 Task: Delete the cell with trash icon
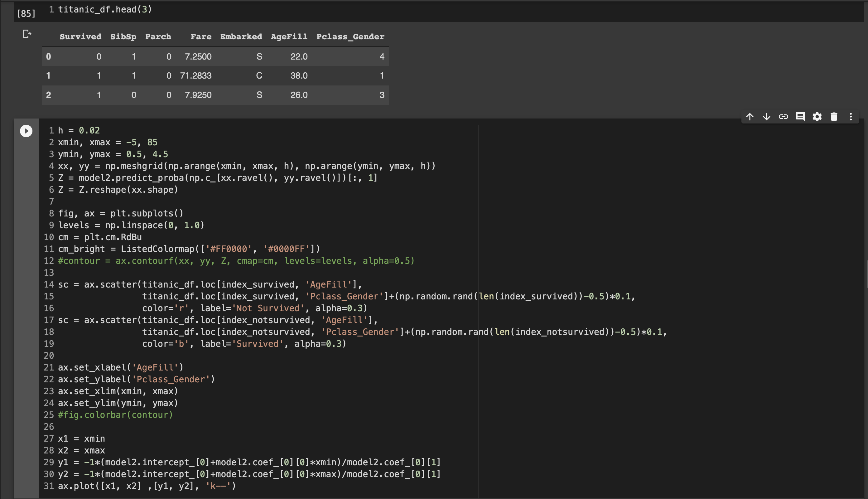834,117
